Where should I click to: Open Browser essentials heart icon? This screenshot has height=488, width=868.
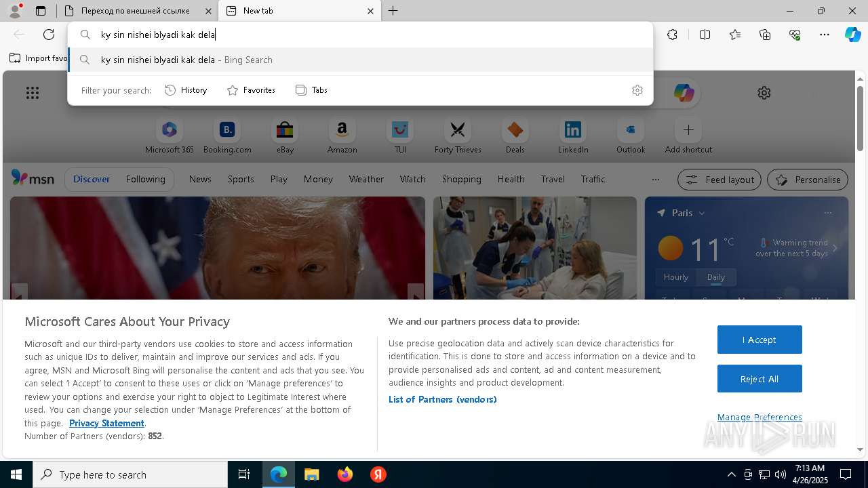795,35
